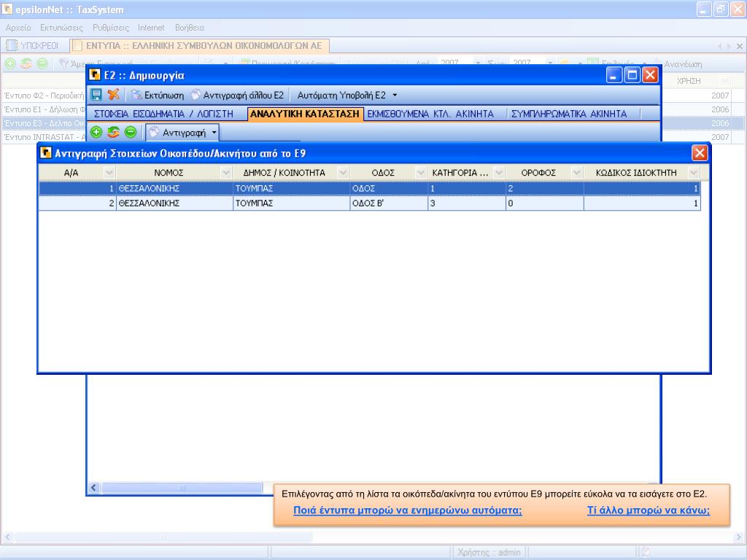Switch to ΥΠΟΧΡΕΟΙ main tab
This screenshot has height=560, width=747.
[x=34, y=46]
